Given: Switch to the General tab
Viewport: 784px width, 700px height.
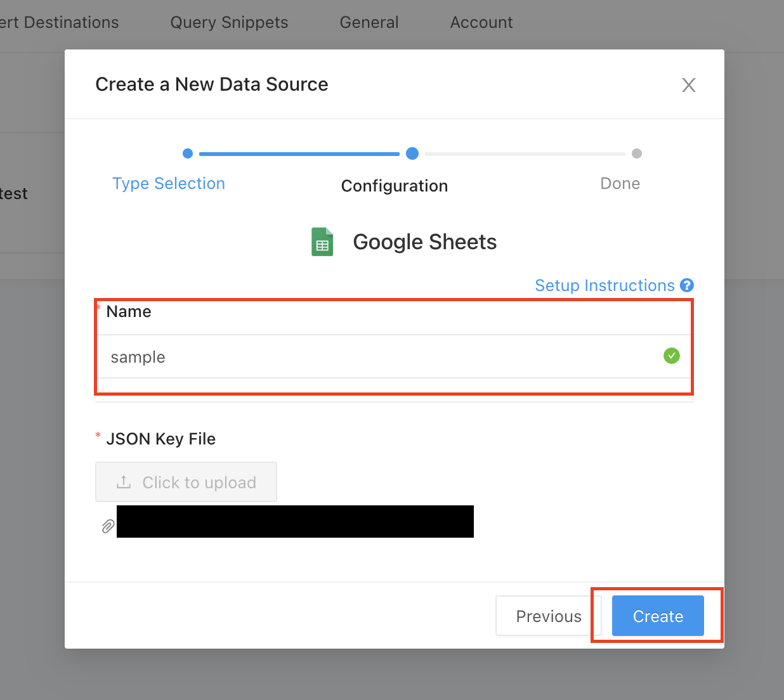Looking at the screenshot, I should click(369, 22).
